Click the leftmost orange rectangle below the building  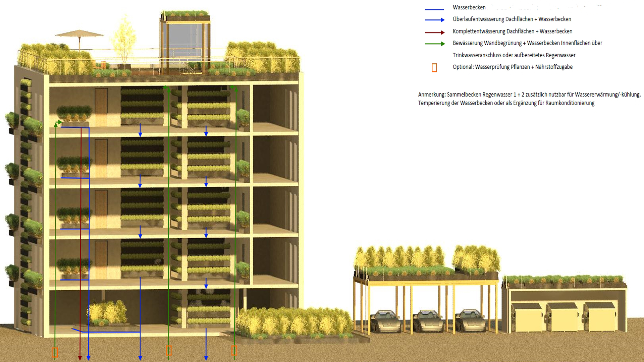coord(55,352)
